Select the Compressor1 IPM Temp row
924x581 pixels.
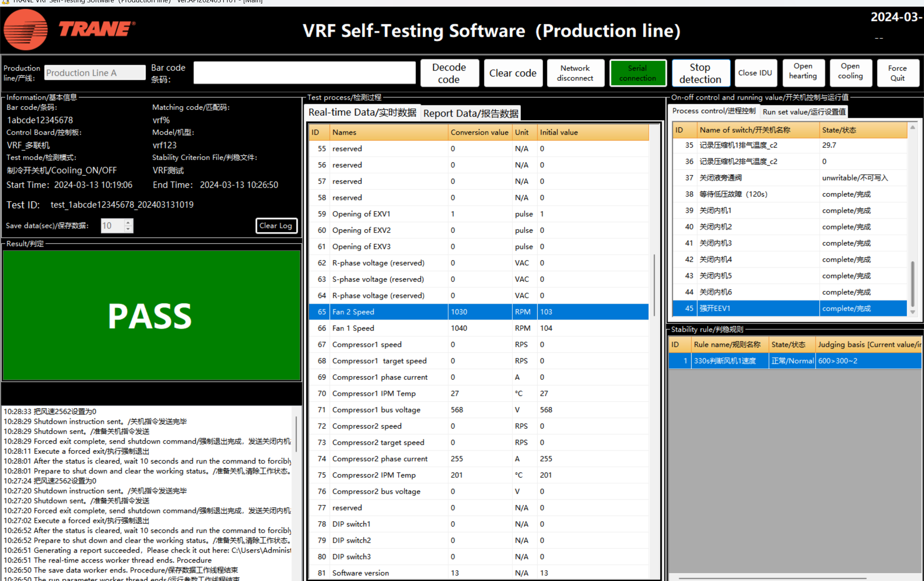coord(479,393)
